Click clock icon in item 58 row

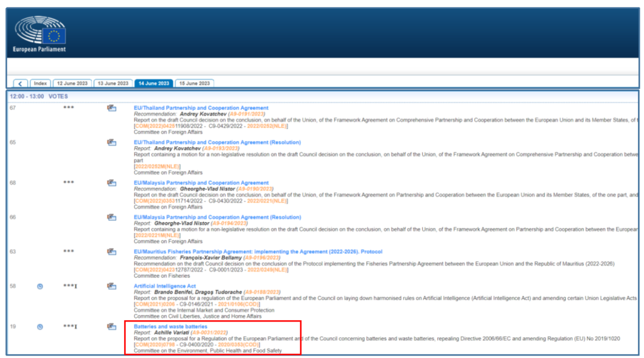[40, 286]
